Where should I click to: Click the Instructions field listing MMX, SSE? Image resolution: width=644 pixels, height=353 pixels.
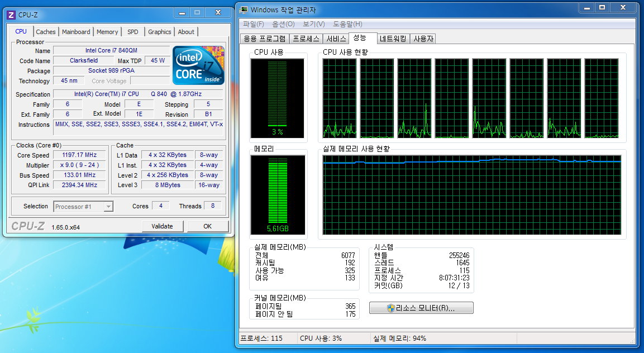(x=139, y=127)
